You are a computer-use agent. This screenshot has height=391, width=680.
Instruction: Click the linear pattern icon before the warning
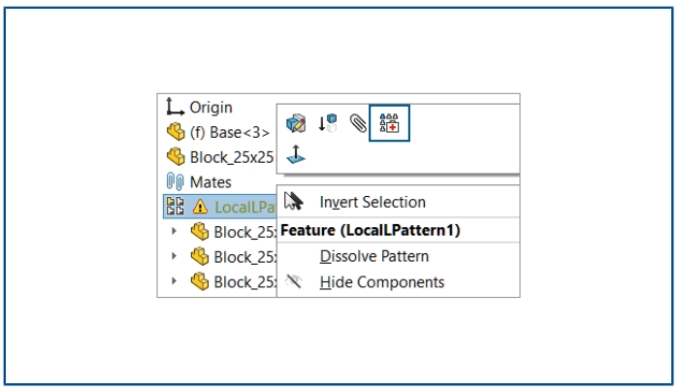click(176, 206)
